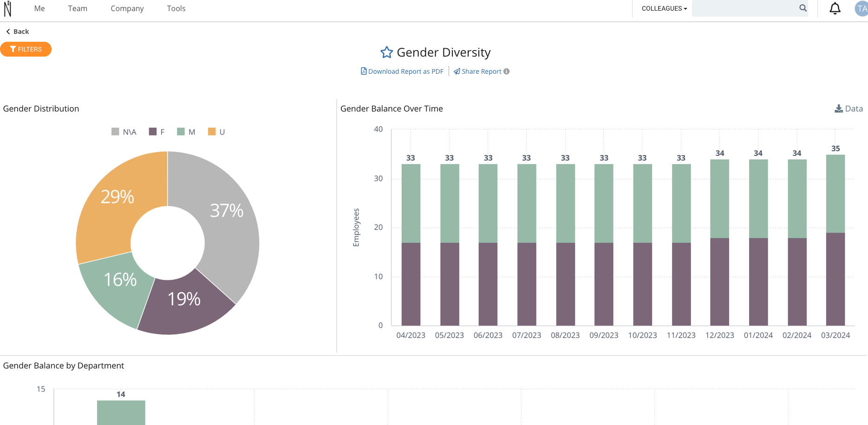Image resolution: width=868 pixels, height=425 pixels.
Task: Click the 03/2024 bar in chart
Action: click(835, 240)
